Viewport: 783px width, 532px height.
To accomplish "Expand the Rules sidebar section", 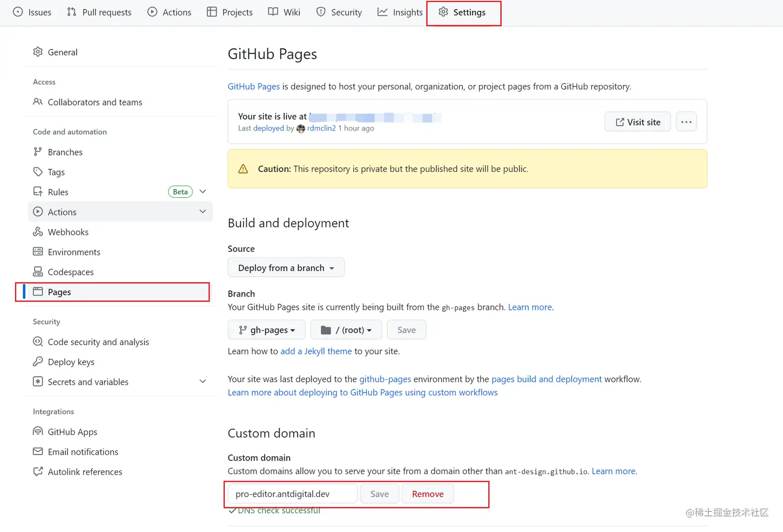I will click(202, 192).
